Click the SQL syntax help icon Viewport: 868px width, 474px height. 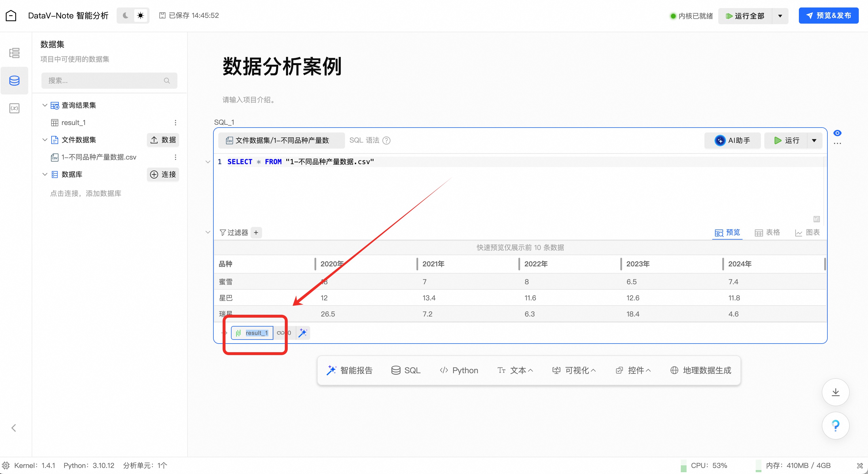tap(386, 141)
